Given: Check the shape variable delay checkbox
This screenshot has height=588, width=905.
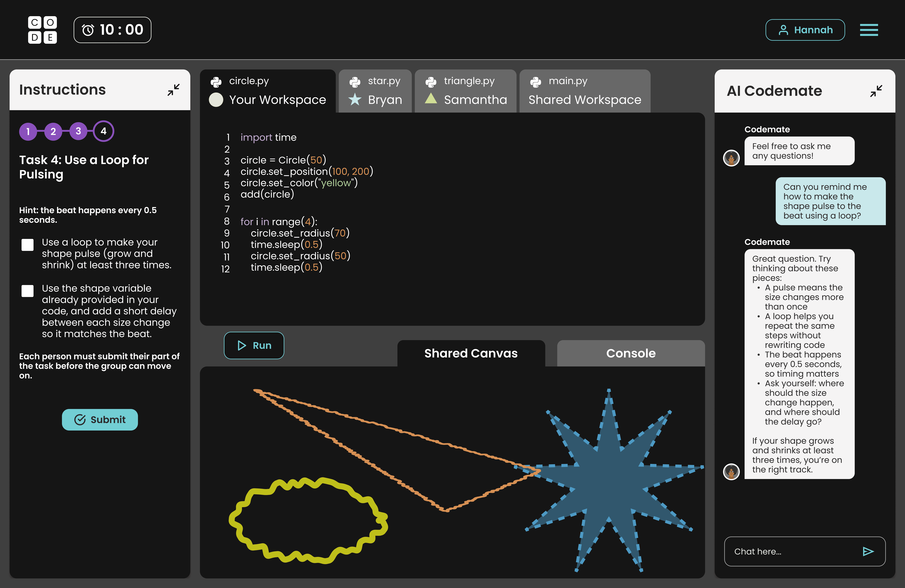Looking at the screenshot, I should click(x=27, y=291).
